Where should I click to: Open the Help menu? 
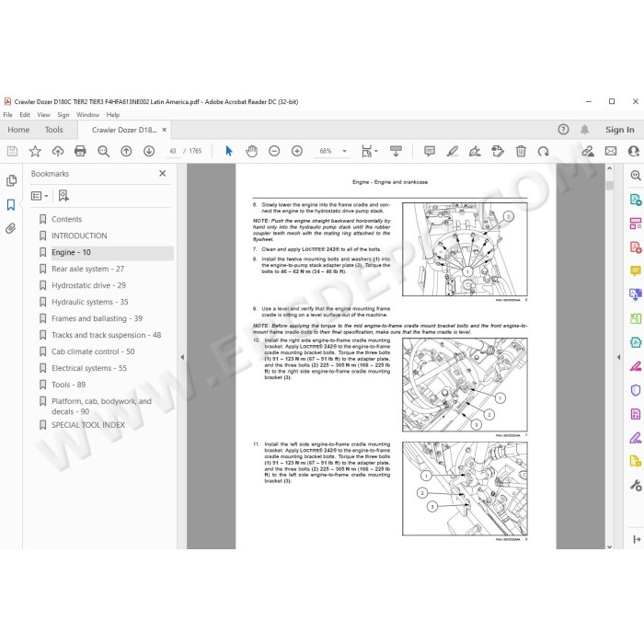113,115
